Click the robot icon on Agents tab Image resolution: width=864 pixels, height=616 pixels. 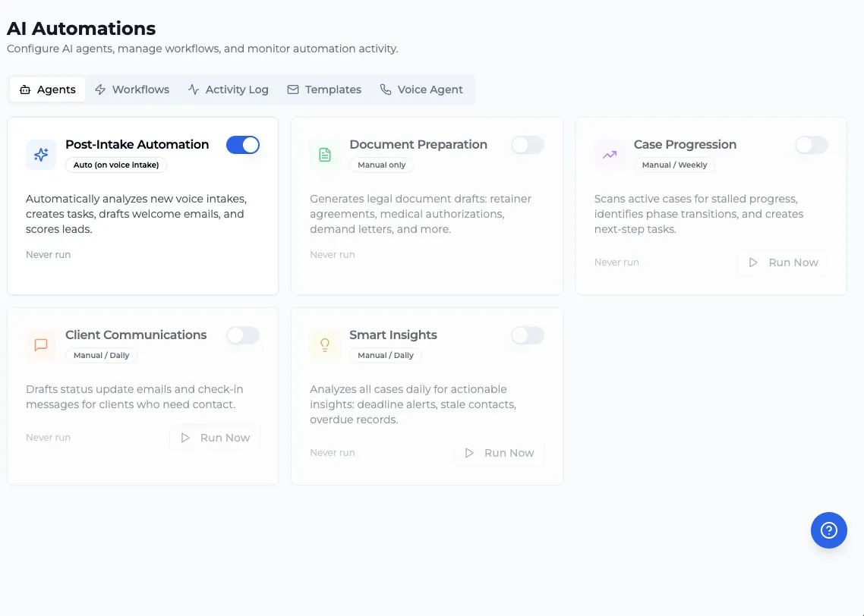[25, 90]
